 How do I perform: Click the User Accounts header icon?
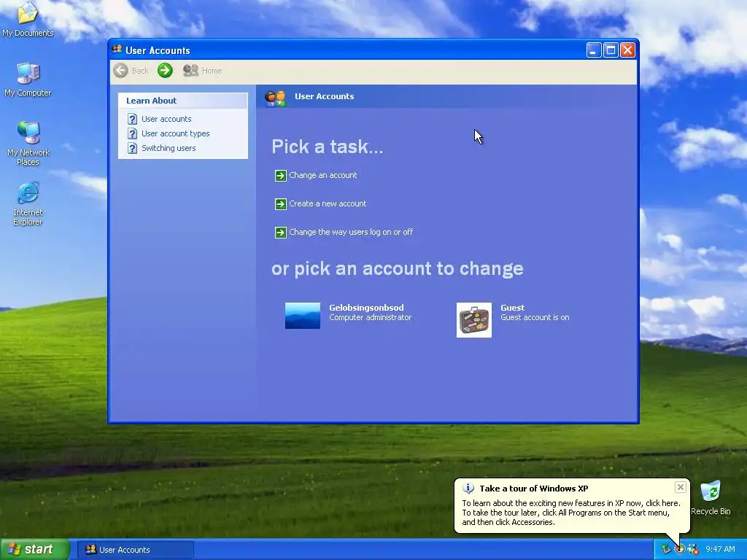[x=275, y=98]
